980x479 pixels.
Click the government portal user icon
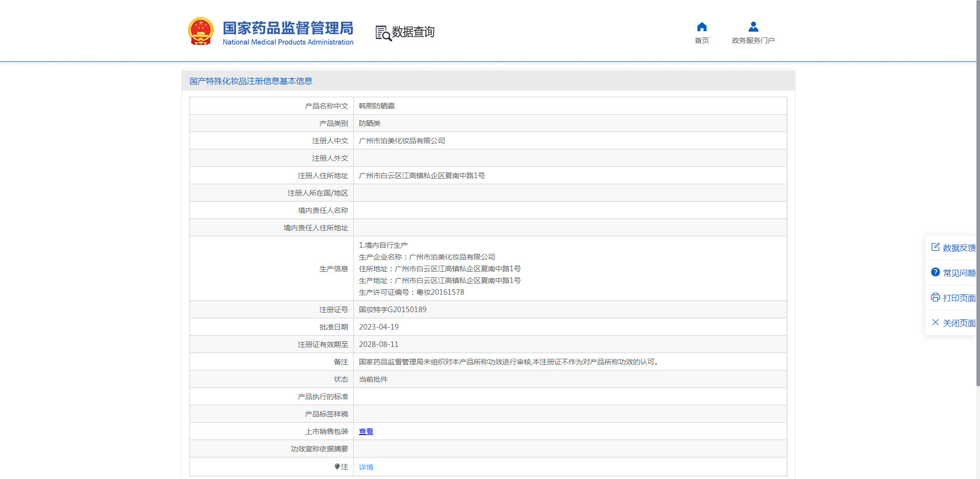pos(753,27)
